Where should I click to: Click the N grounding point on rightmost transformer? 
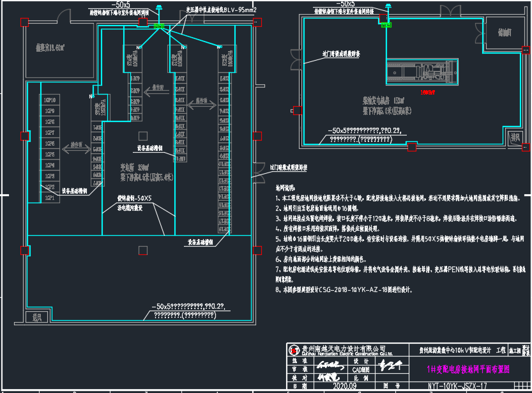(220, 47)
